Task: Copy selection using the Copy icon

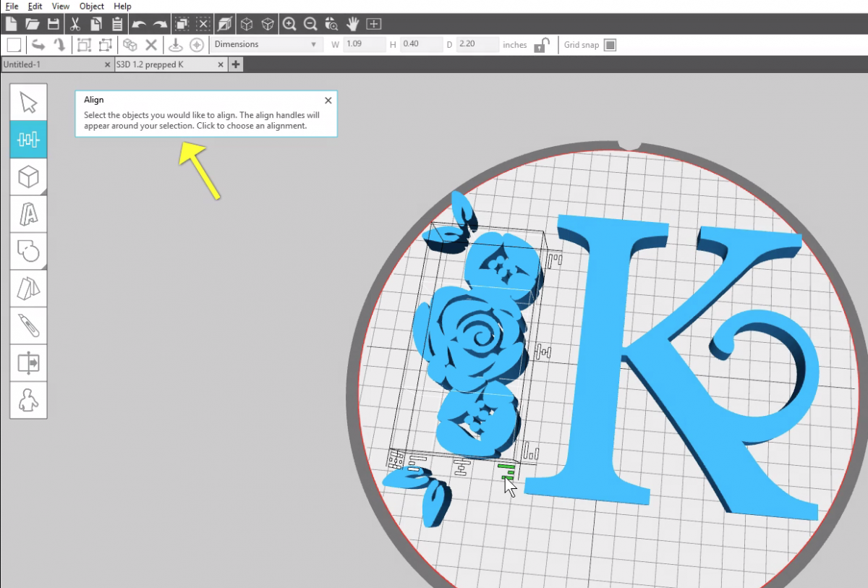Action: [x=95, y=24]
